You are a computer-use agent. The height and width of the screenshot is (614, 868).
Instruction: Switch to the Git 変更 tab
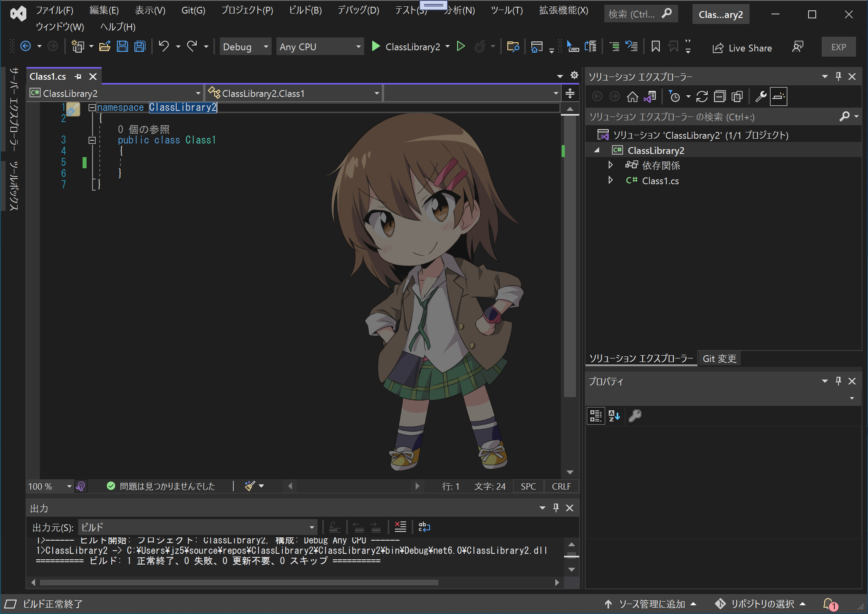point(719,358)
